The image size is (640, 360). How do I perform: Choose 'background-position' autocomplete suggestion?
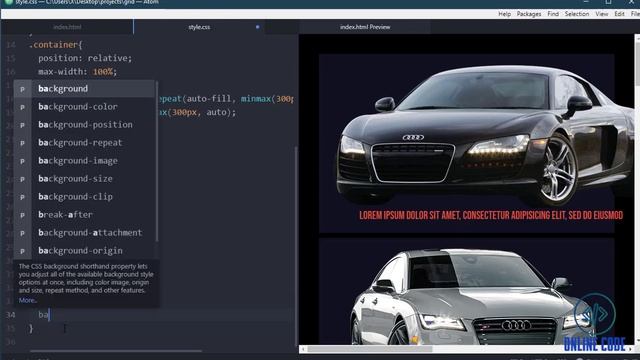click(84, 124)
